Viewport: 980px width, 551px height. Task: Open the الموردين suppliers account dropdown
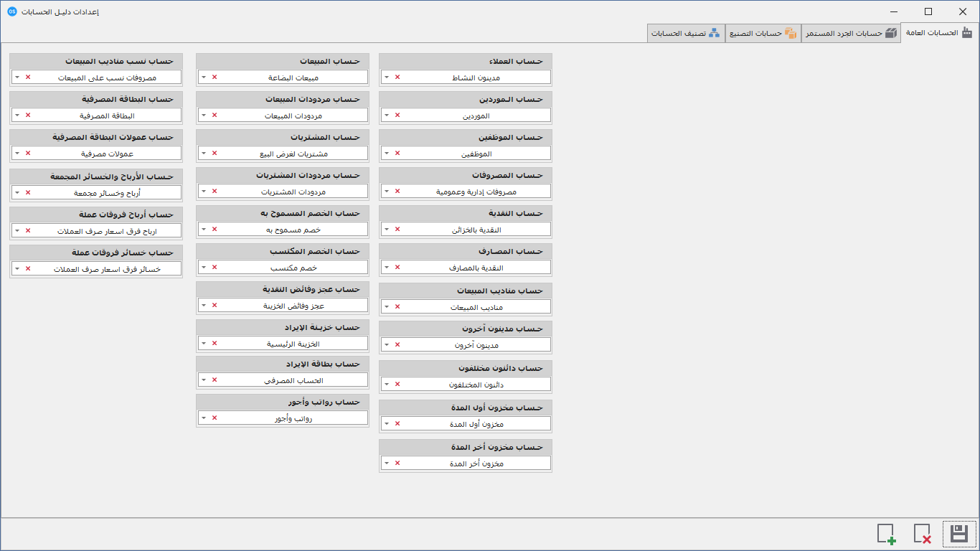click(x=387, y=115)
